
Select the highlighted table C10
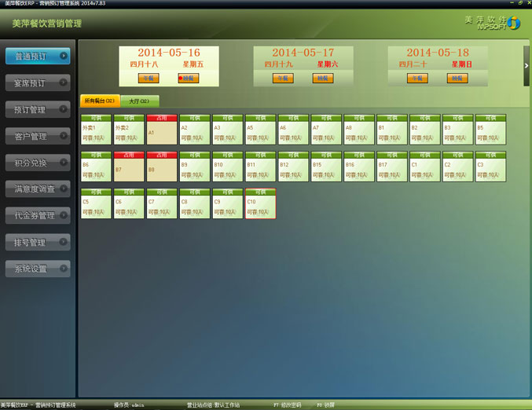(x=260, y=204)
